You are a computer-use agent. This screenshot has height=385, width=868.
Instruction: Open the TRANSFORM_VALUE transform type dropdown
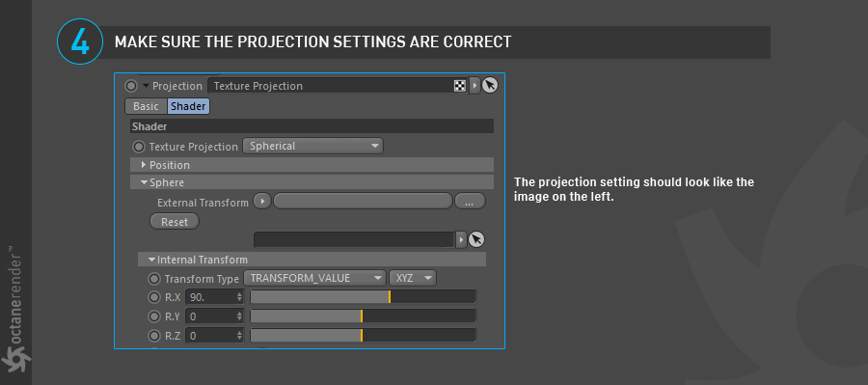click(314, 278)
